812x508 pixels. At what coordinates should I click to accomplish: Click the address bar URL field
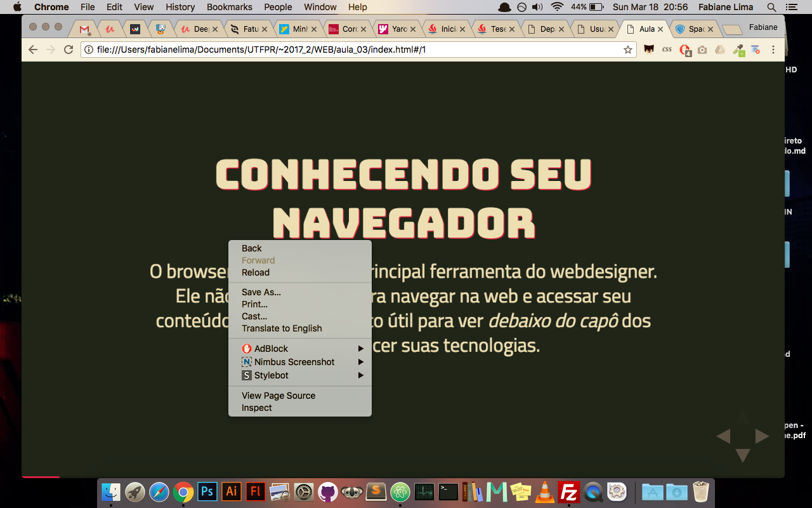[x=355, y=50]
